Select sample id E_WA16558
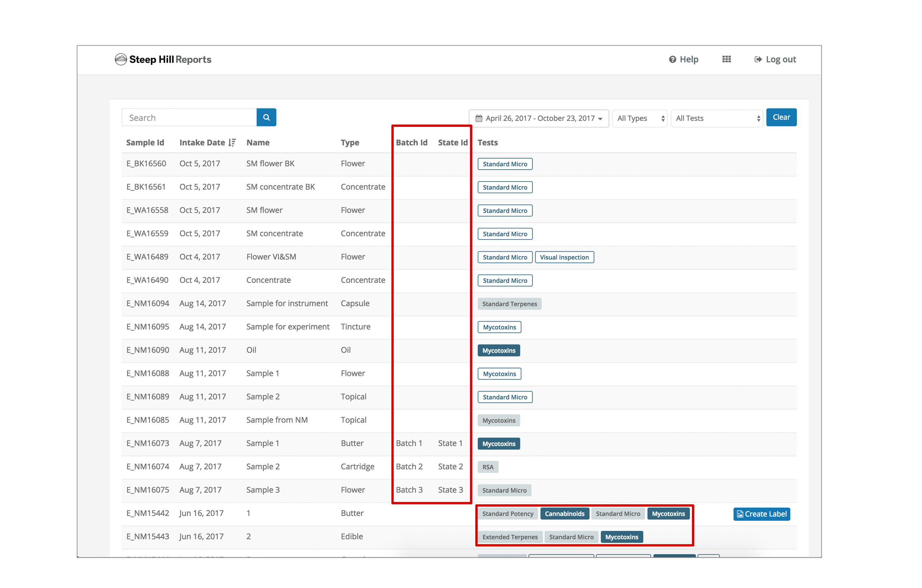The image size is (922, 588). click(x=148, y=210)
